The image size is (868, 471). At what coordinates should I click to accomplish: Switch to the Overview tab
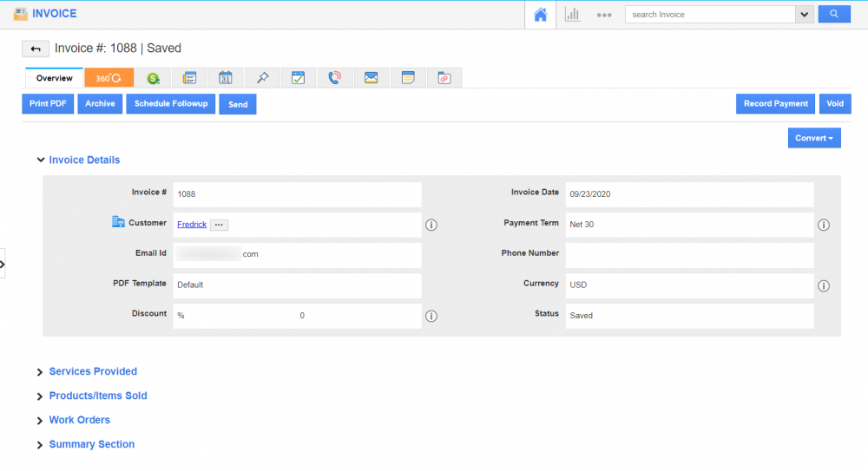click(x=54, y=78)
